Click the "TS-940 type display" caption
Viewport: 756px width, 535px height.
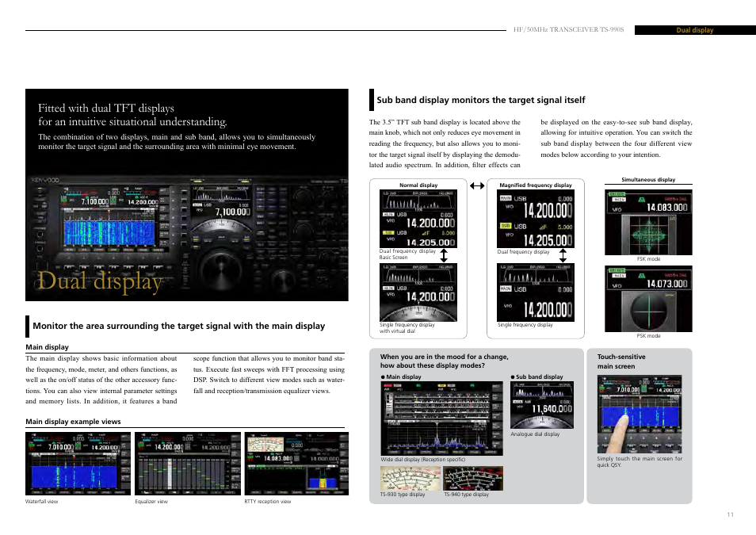coord(466,495)
